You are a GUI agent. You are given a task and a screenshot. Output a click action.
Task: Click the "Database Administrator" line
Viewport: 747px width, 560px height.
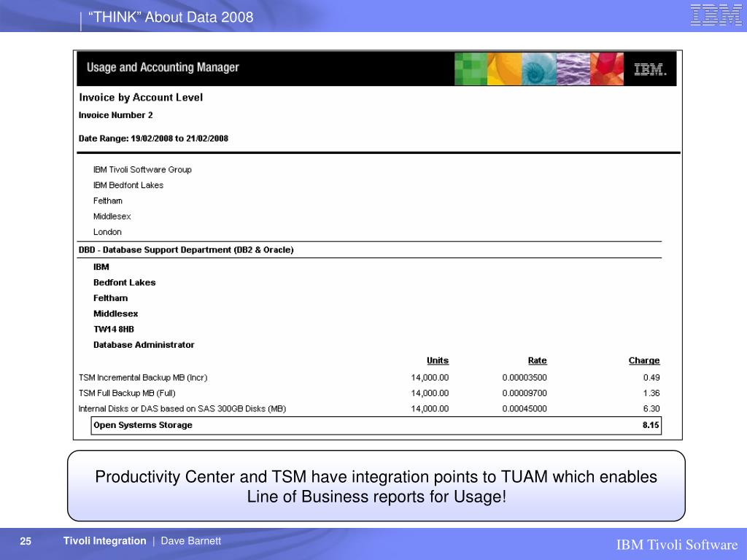click(144, 345)
